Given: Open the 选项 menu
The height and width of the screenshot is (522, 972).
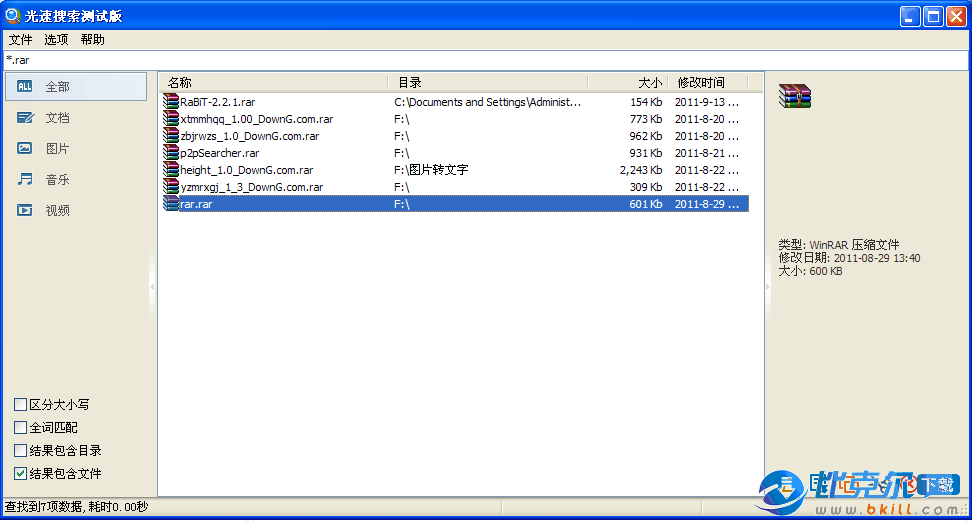Looking at the screenshot, I should pyautogui.click(x=56, y=40).
